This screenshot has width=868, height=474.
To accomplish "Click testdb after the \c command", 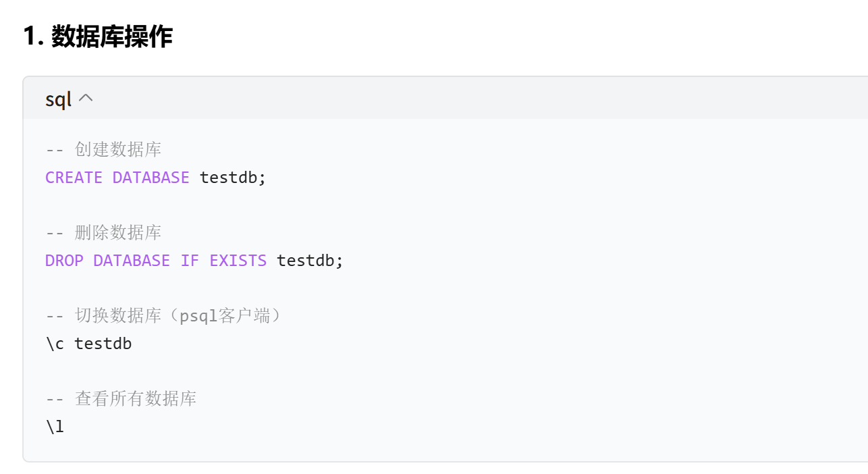I will click(x=103, y=344).
